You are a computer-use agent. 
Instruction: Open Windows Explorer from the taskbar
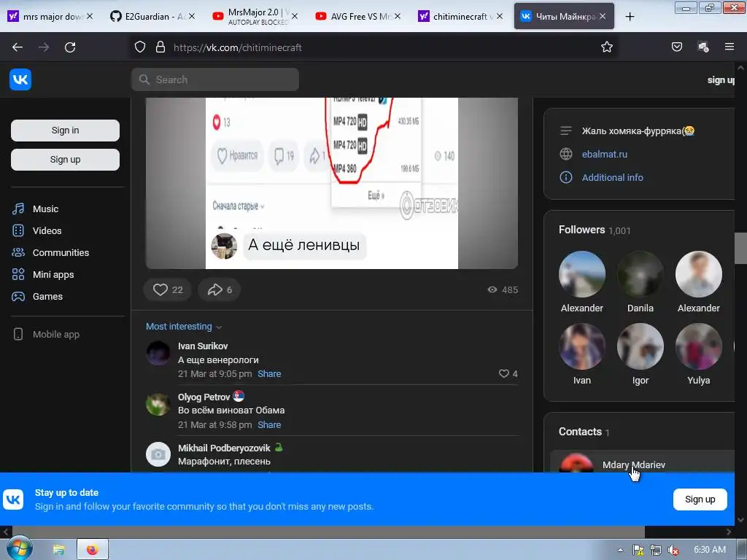pos(58,550)
